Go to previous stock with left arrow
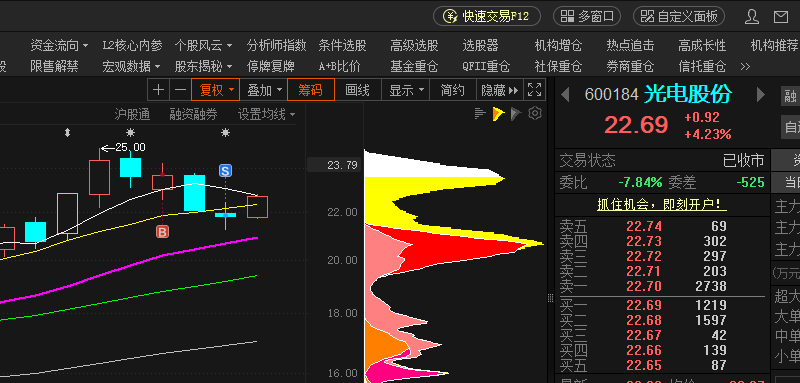Screen dimensions: 800x383 click(565, 95)
